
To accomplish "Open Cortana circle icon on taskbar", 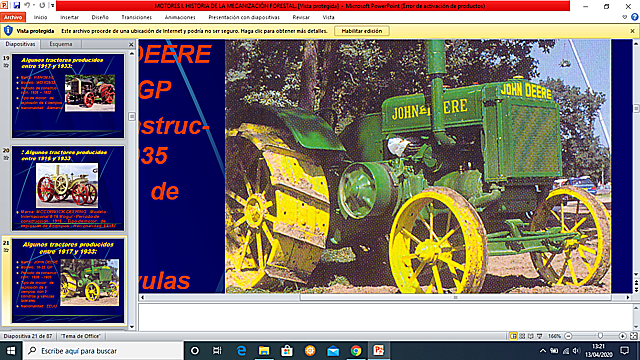I will point(195,351).
